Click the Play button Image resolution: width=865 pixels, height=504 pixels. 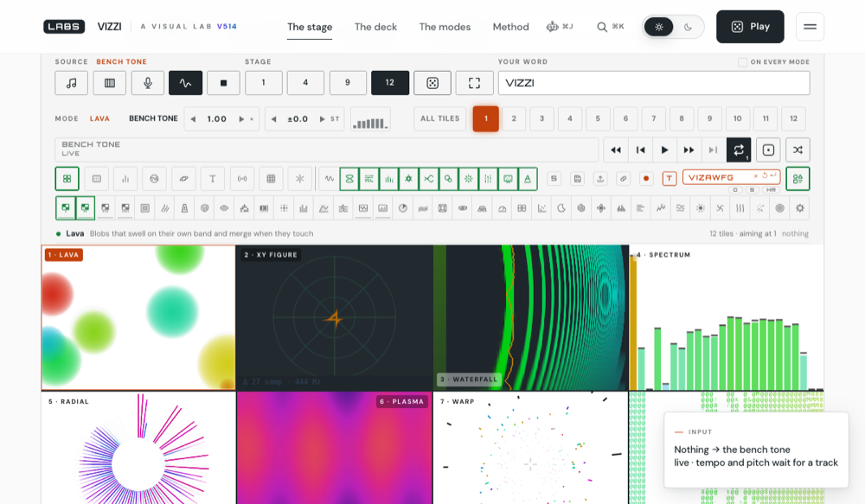750,27
